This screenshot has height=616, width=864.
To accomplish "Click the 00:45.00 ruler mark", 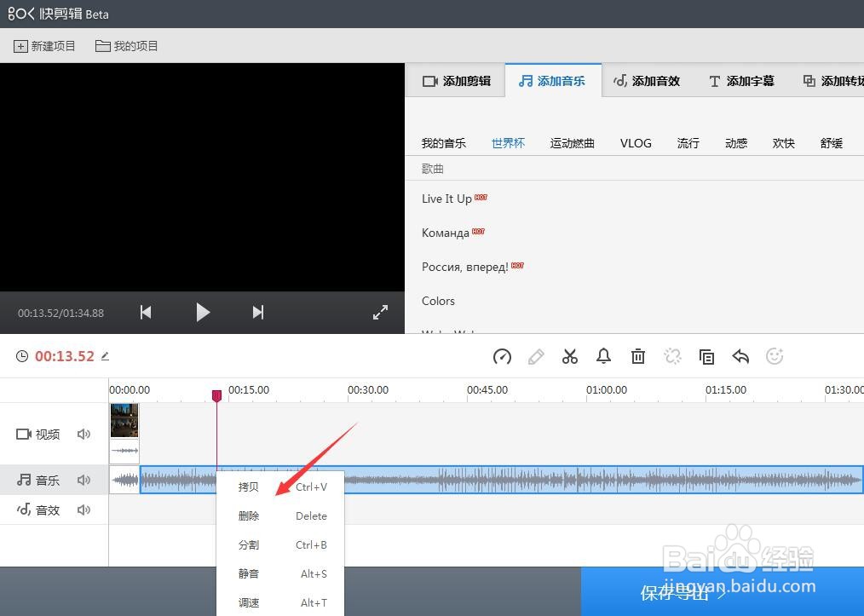I will click(x=487, y=390).
